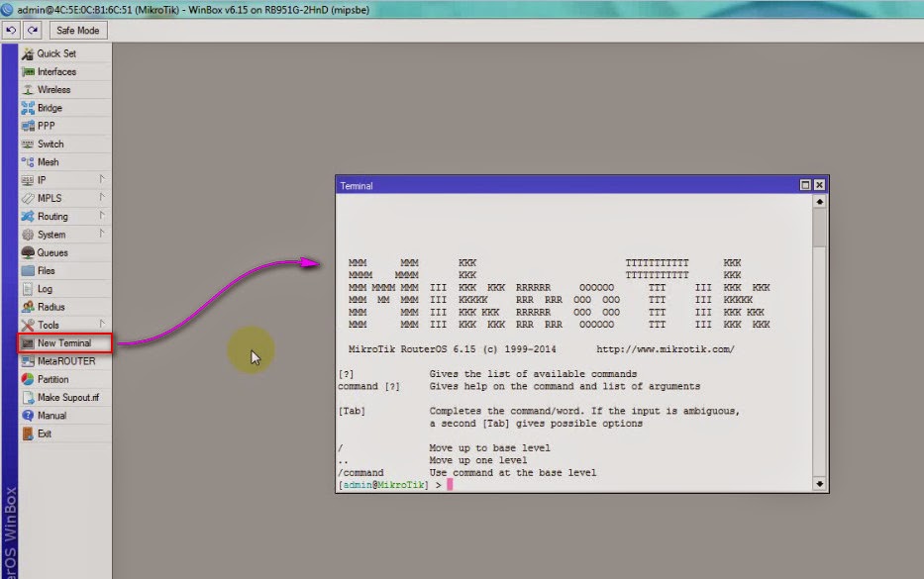The height and width of the screenshot is (579, 924).
Task: Click the "[admin@MikroTik]" prompt text
Action: coord(383,485)
